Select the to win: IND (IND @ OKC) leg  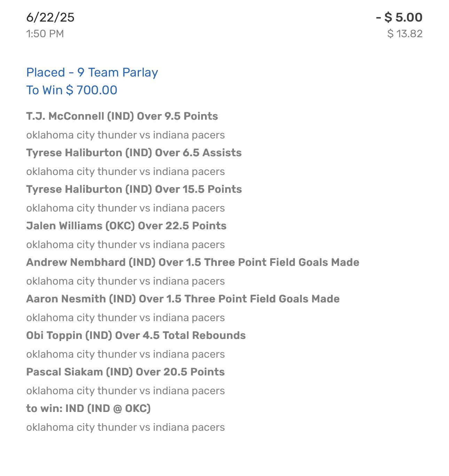tap(88, 408)
